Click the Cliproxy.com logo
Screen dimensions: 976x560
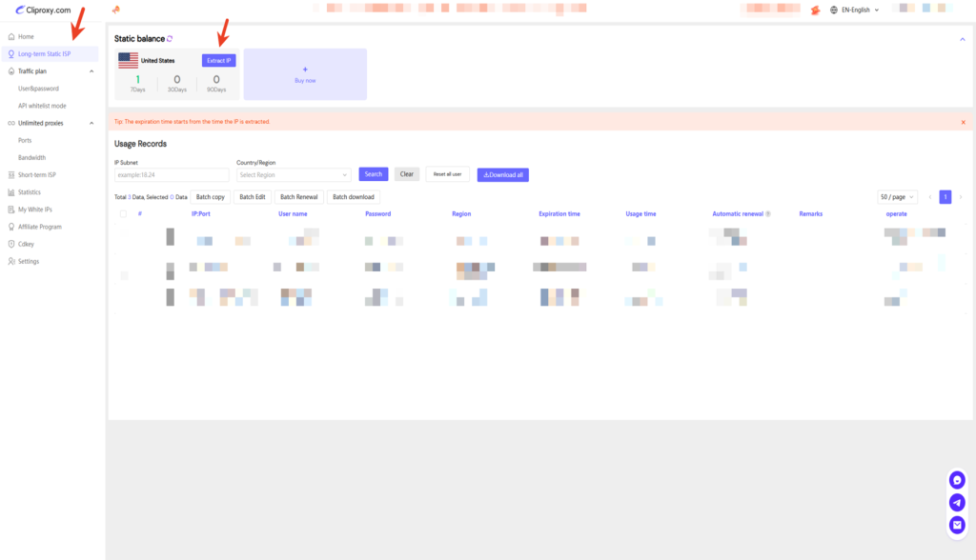coord(44,10)
